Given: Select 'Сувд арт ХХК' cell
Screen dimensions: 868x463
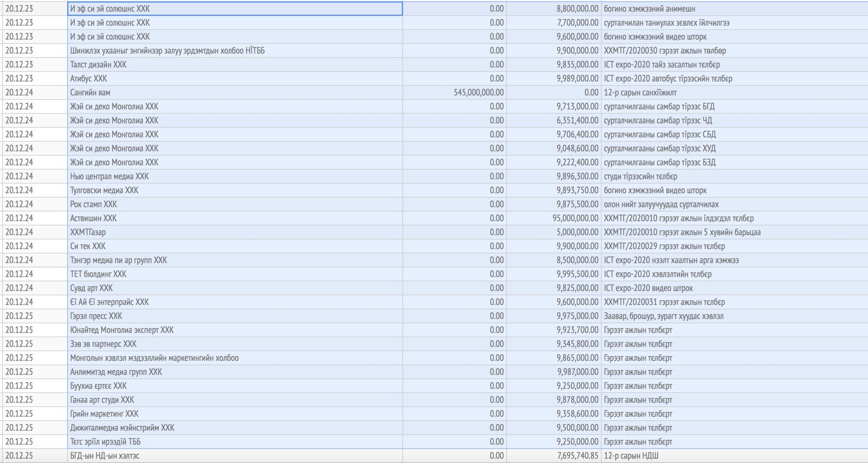Looking at the screenshot, I should click(x=235, y=288).
